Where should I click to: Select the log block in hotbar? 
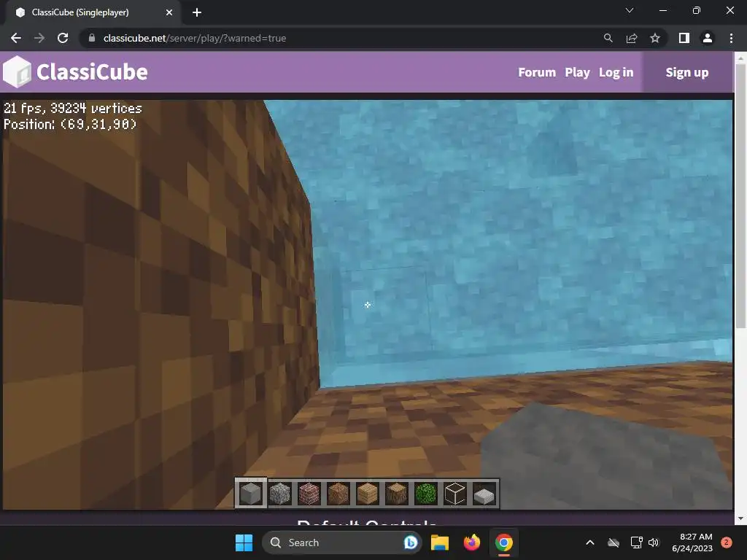click(396, 494)
